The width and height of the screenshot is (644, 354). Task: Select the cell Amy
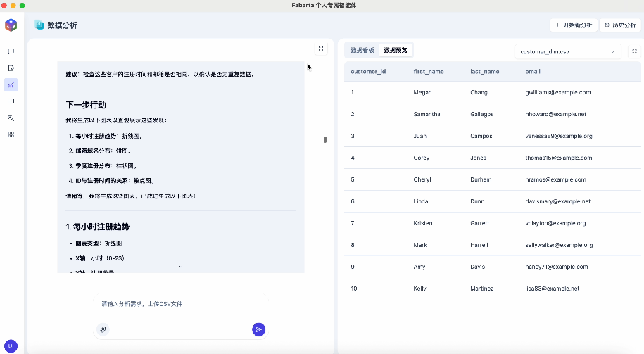point(419,267)
